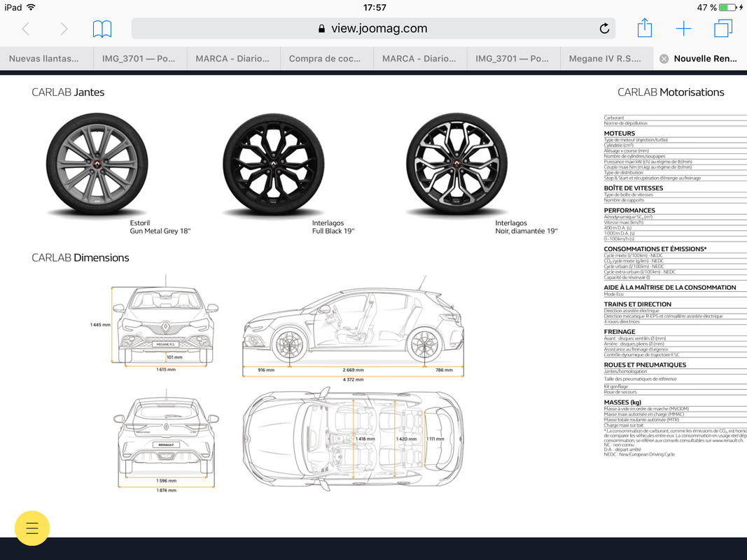This screenshot has height=560, width=747.
Task: Tap the CARLAB Dimensions heading
Action: tap(81, 258)
